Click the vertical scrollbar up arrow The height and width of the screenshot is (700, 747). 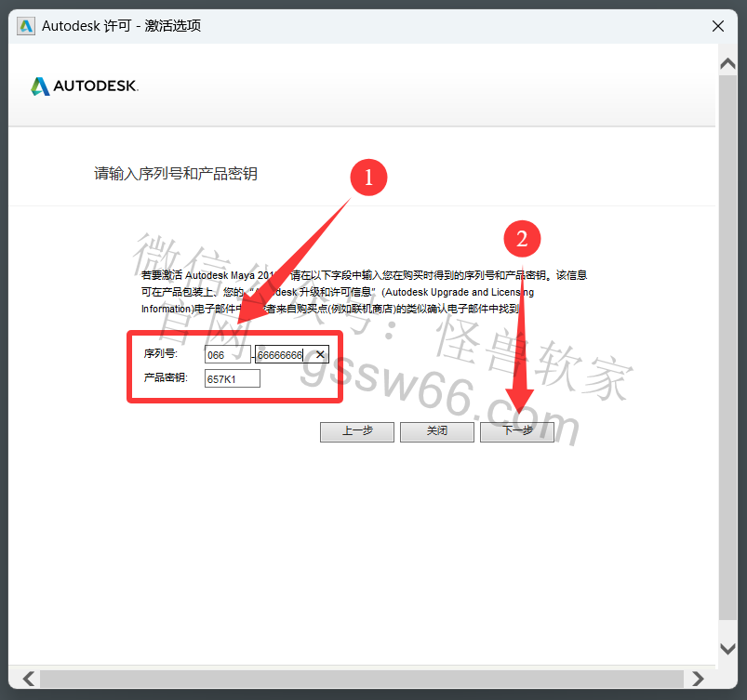click(728, 64)
